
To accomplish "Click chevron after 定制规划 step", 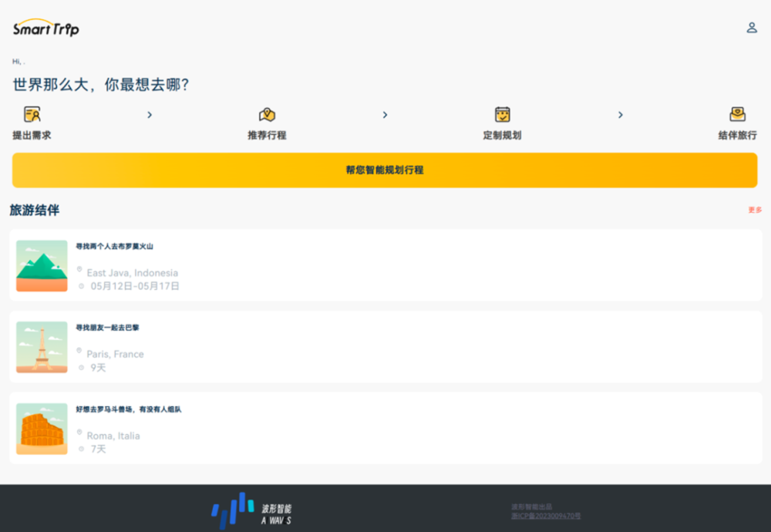I will click(621, 115).
